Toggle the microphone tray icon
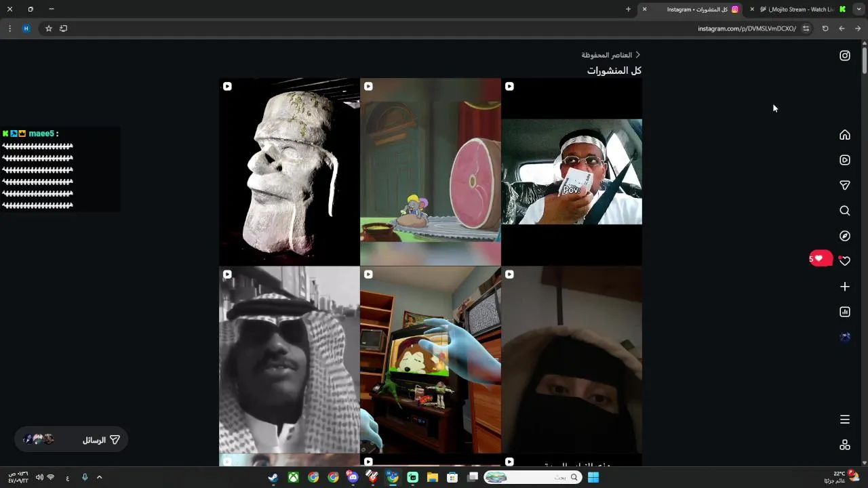The width and height of the screenshot is (868, 488). 85,477
